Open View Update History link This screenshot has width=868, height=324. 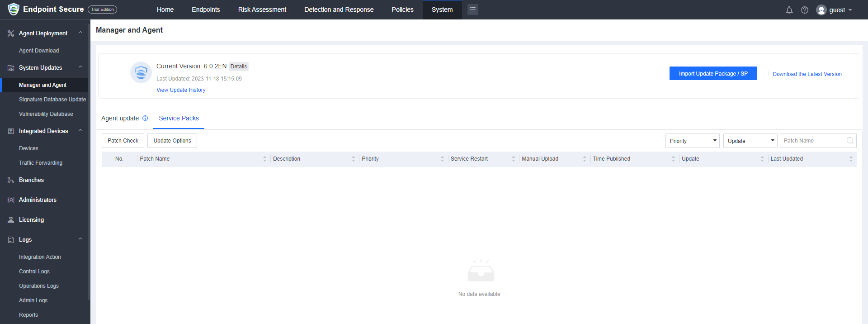(181, 90)
